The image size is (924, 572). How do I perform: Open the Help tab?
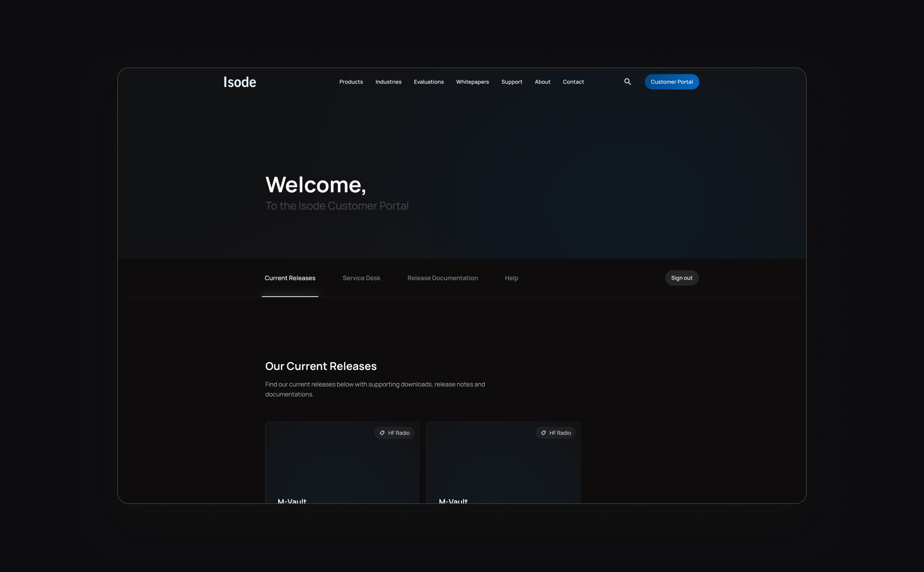tap(511, 278)
